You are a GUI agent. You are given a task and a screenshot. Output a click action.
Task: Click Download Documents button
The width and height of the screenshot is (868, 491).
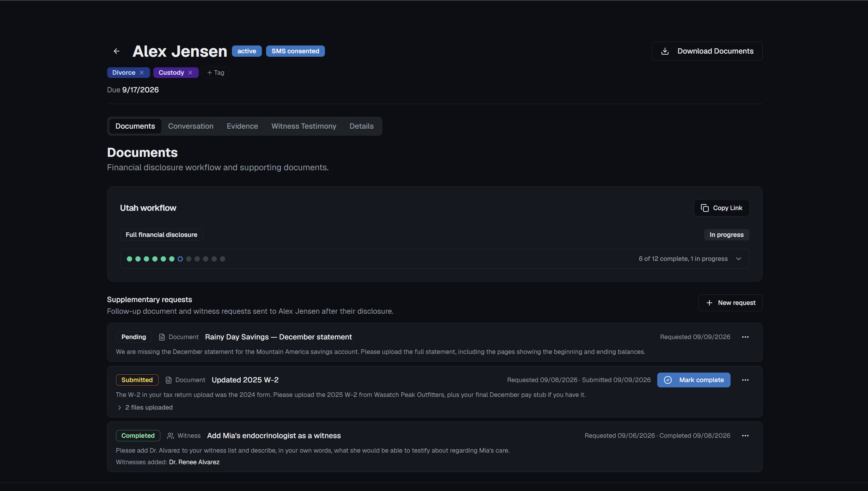click(707, 51)
